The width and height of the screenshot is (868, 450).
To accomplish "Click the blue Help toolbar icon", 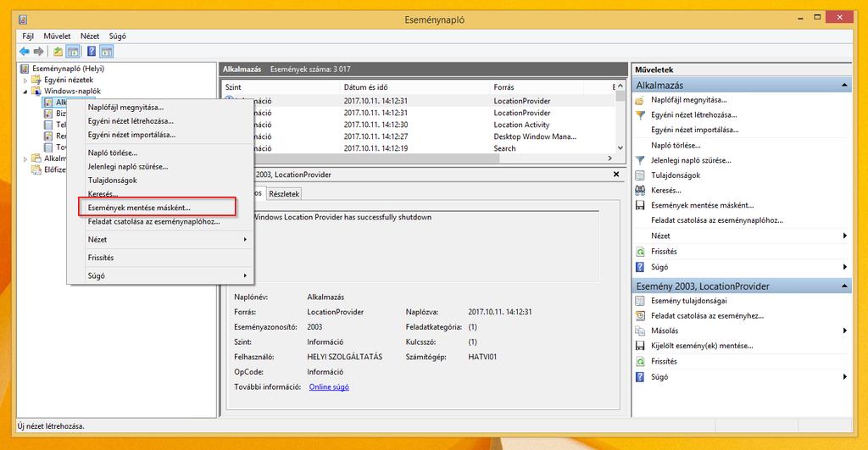I will [x=92, y=52].
